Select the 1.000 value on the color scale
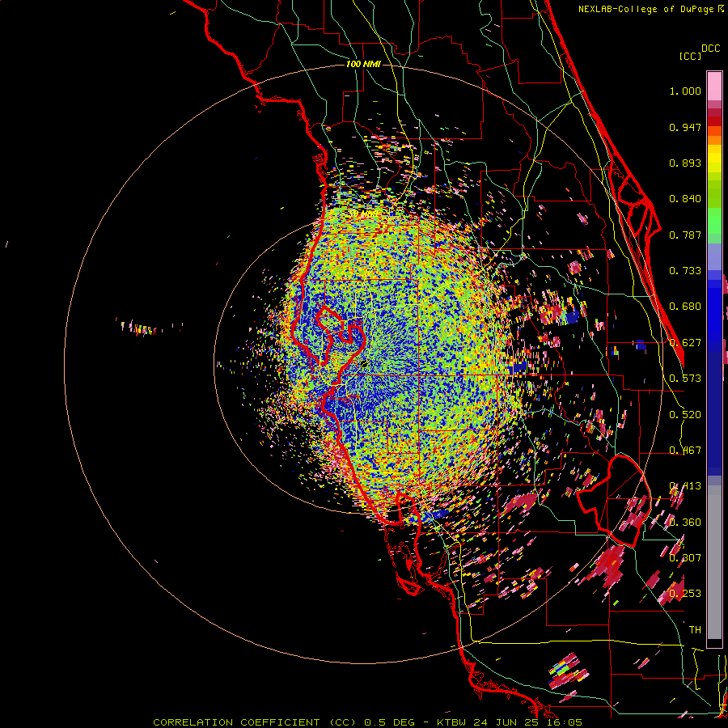 (685, 91)
